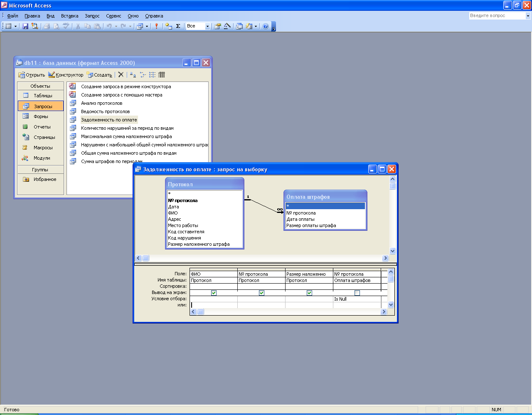Open the Окно menu

click(133, 16)
